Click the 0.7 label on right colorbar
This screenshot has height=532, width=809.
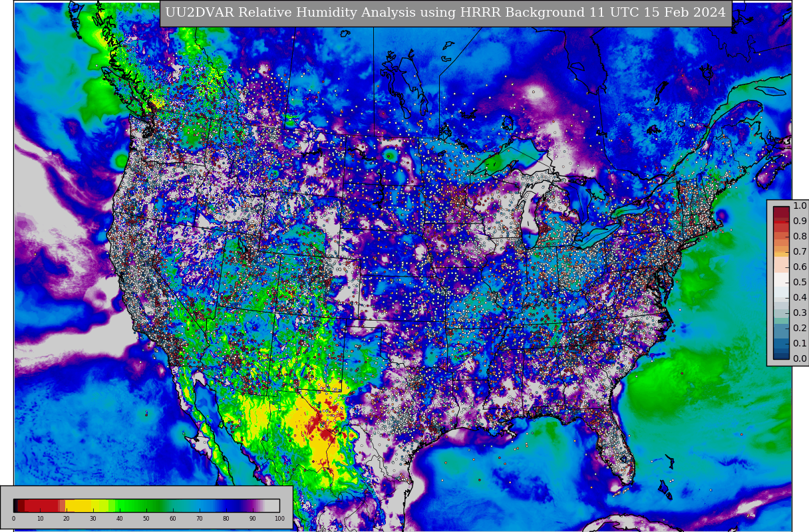tap(800, 251)
